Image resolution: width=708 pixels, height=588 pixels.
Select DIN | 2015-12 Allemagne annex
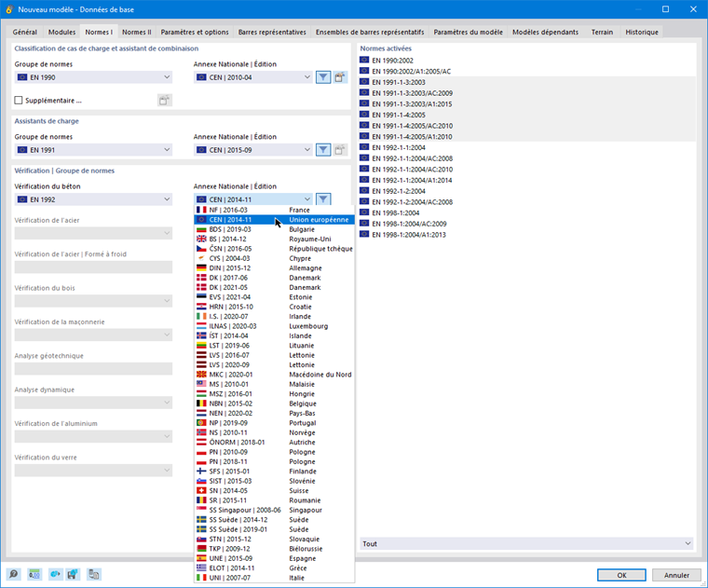pyautogui.click(x=275, y=267)
